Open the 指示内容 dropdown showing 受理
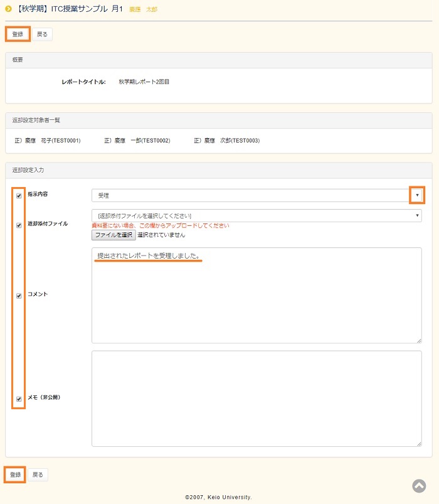 pyautogui.click(x=256, y=196)
